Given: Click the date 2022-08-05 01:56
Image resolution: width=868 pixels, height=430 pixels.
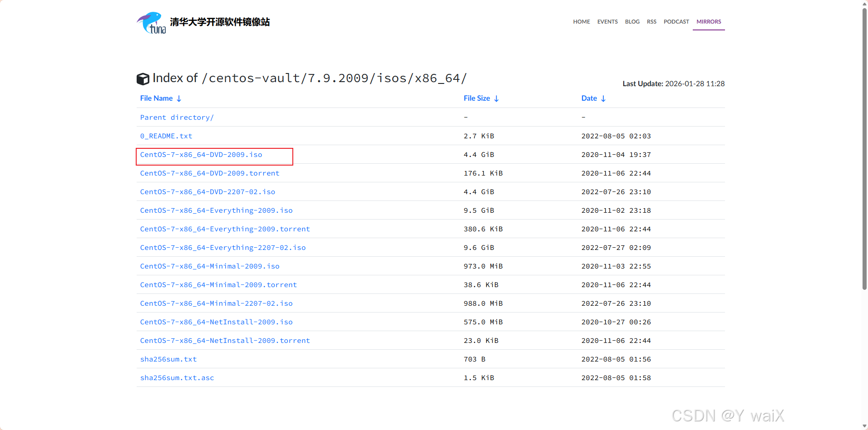Looking at the screenshot, I should tap(616, 359).
